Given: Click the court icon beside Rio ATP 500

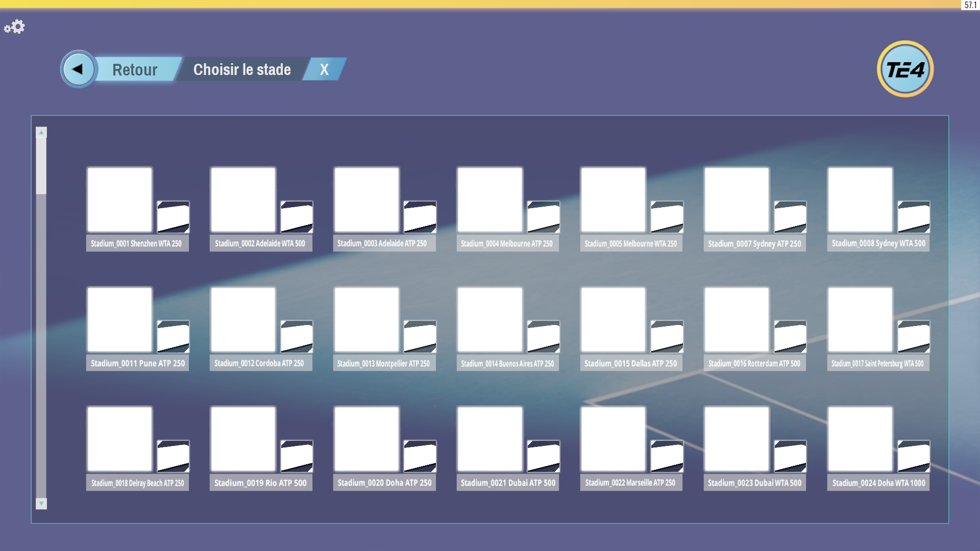Looking at the screenshot, I should click(x=297, y=456).
